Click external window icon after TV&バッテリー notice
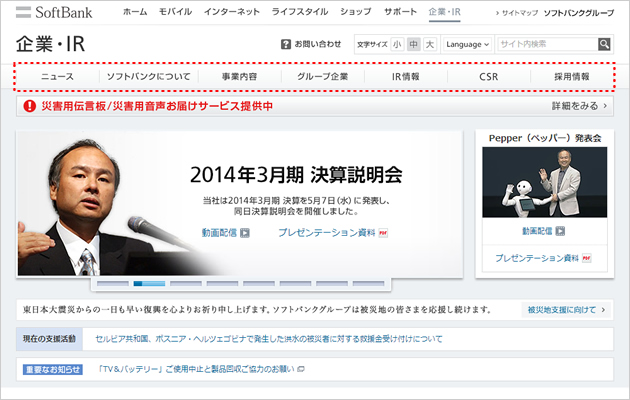Screen dimensions: 630x400 pyautogui.click(x=301, y=369)
